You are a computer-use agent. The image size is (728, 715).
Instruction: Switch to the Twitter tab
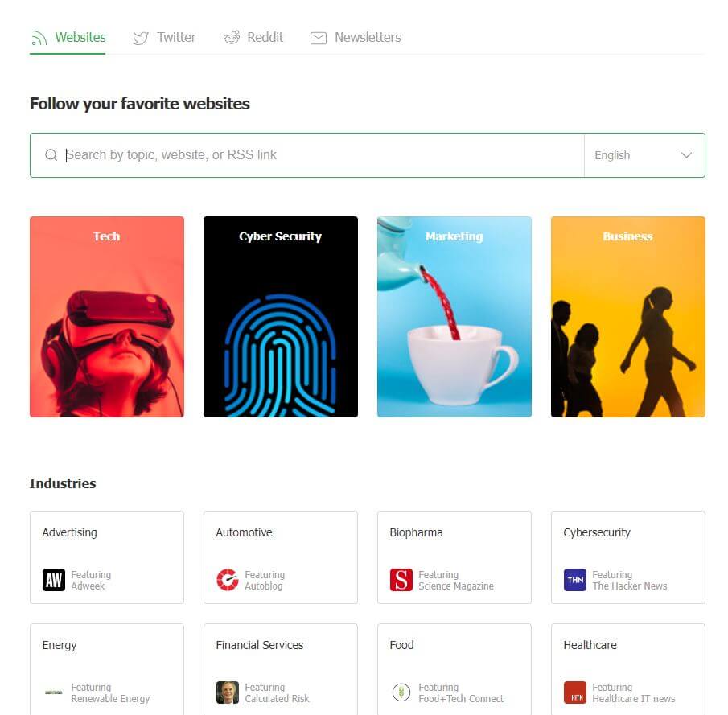pyautogui.click(x=164, y=38)
